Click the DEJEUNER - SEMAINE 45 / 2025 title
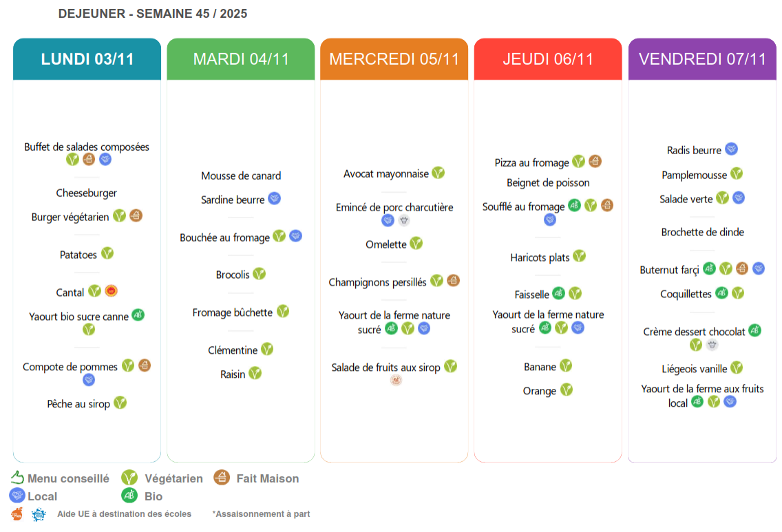The image size is (782, 532). (153, 14)
